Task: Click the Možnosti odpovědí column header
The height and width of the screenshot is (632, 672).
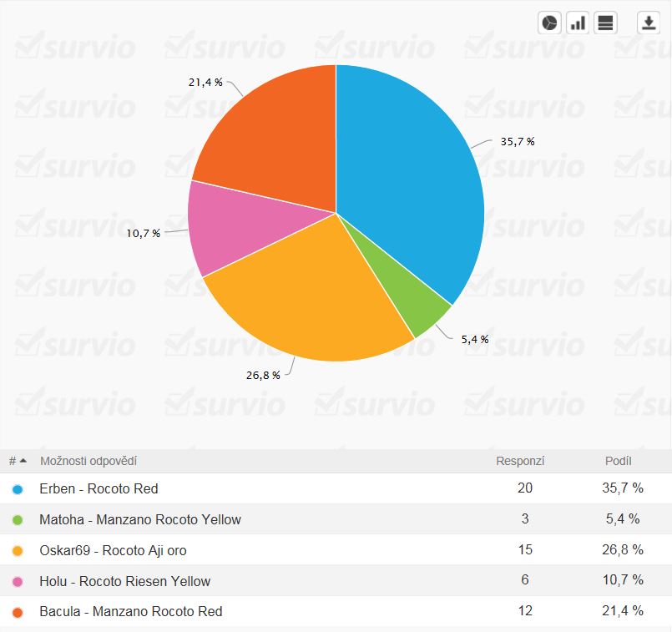Action: pos(88,461)
